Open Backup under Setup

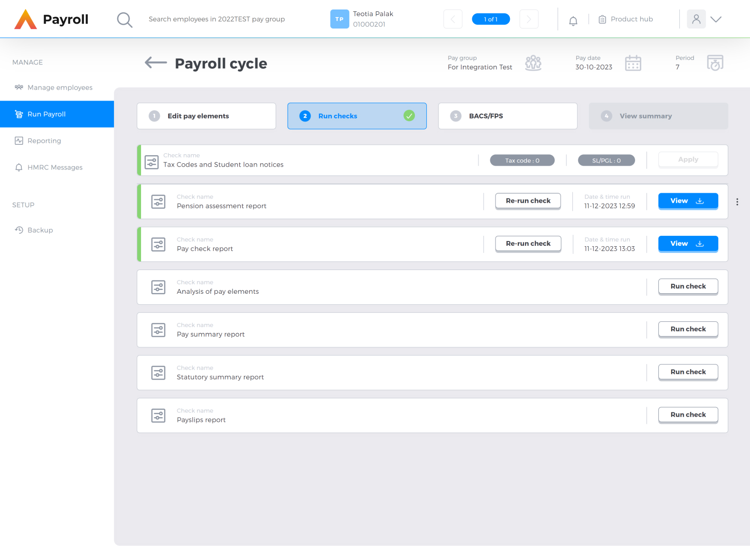click(57, 230)
